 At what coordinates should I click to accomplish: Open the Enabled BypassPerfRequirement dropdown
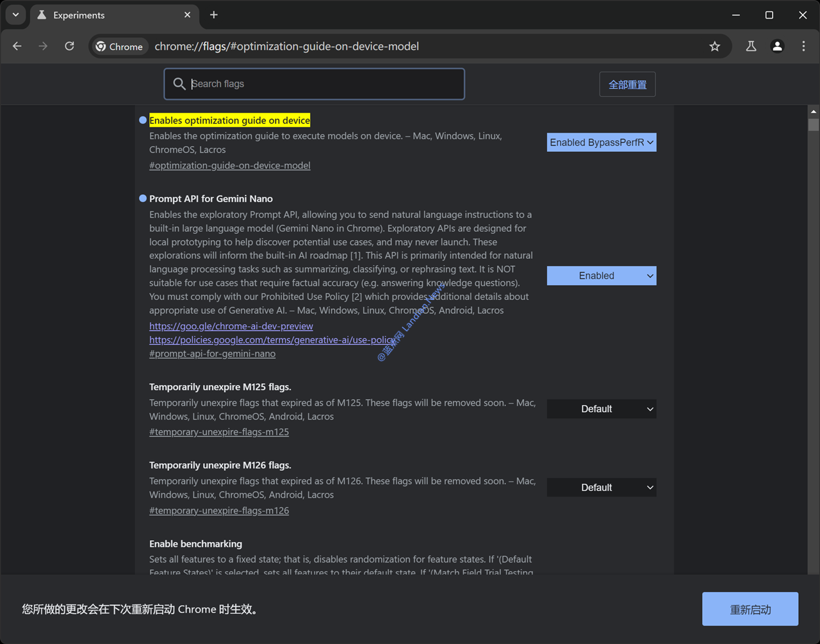pyautogui.click(x=601, y=142)
